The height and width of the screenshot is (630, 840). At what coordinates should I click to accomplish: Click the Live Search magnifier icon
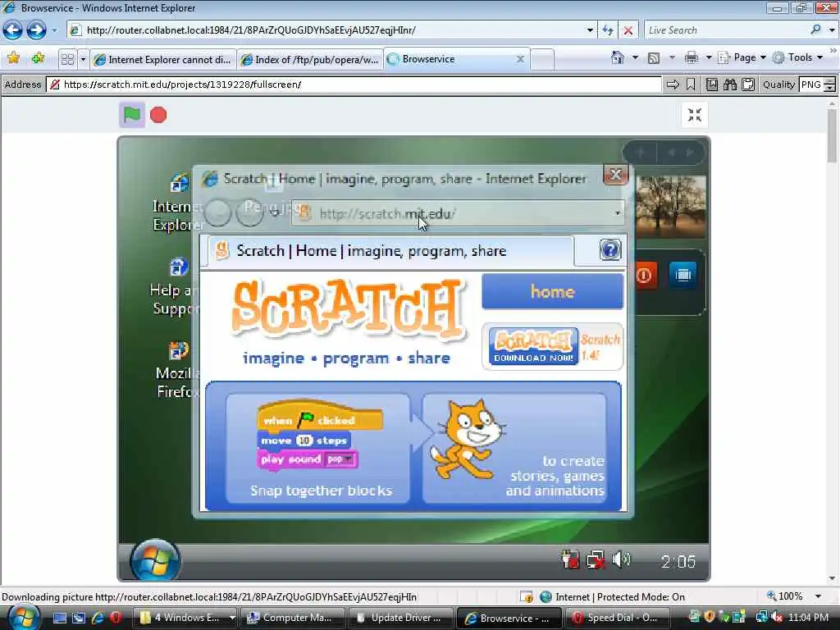815,30
